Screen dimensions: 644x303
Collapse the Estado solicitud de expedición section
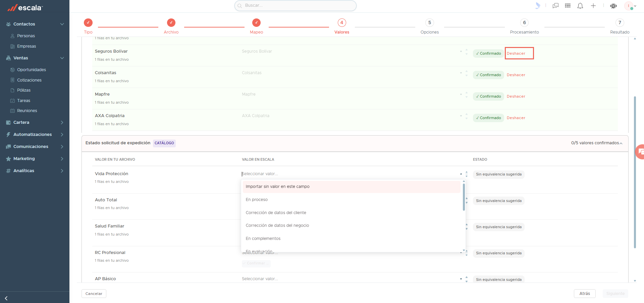(621, 143)
